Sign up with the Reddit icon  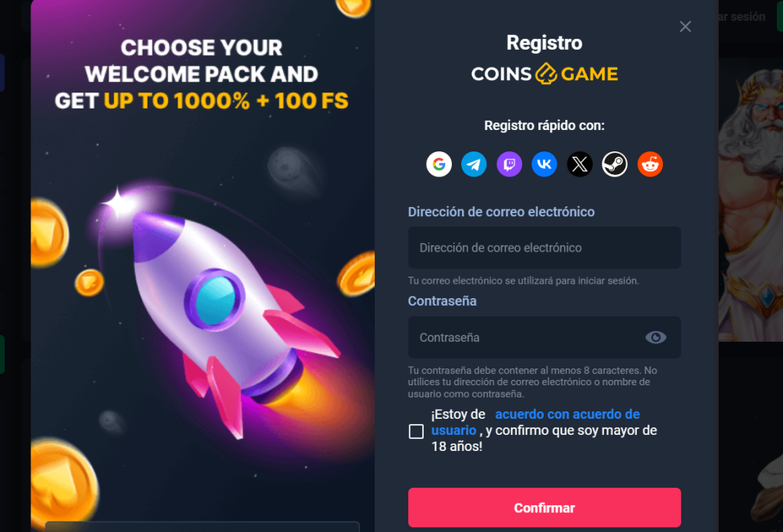pos(650,164)
